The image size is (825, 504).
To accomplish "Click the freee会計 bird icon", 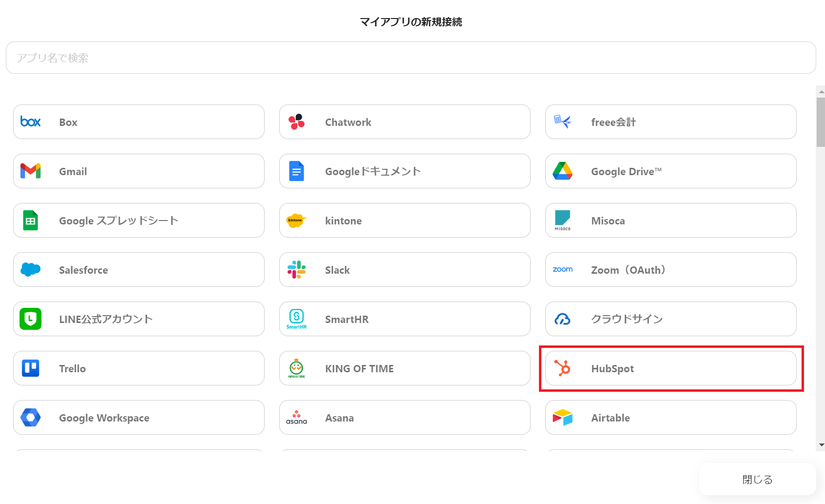I will [562, 121].
